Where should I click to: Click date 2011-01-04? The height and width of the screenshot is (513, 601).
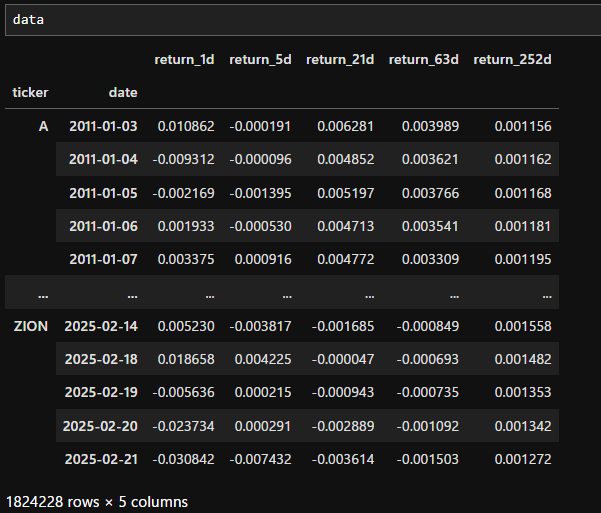[x=103, y=159]
